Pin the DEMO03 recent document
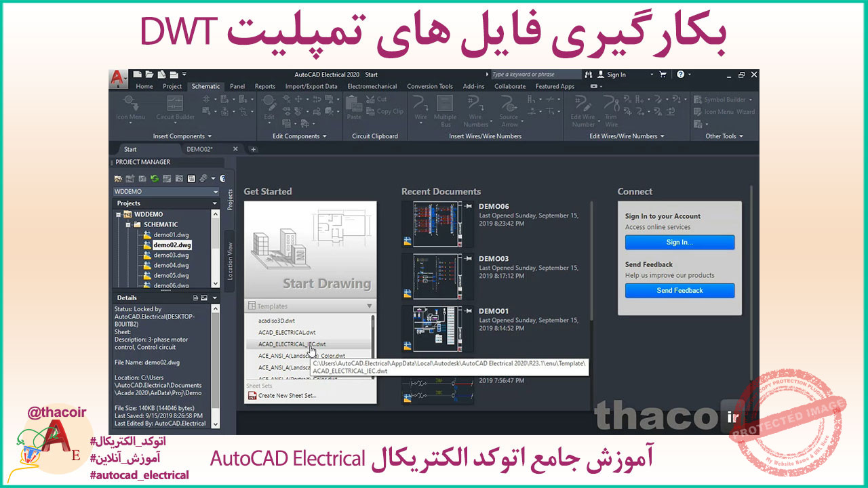This screenshot has height=488, width=868. pos(468,258)
